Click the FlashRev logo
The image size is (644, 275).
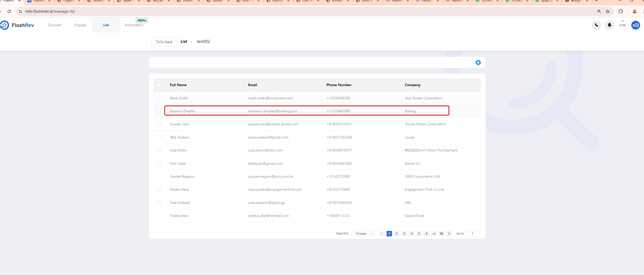coord(17,25)
